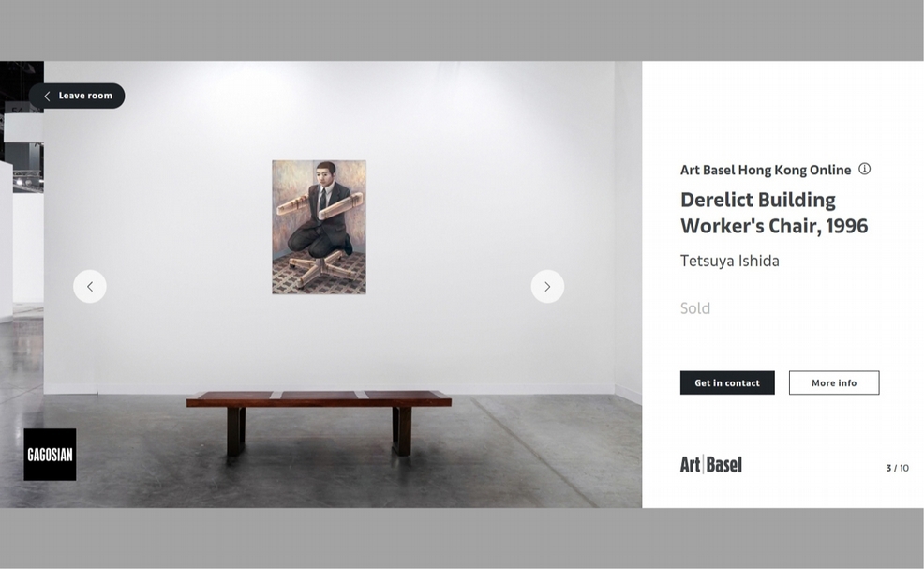Click the Get in contact button
This screenshot has width=924, height=569.
pyautogui.click(x=727, y=382)
